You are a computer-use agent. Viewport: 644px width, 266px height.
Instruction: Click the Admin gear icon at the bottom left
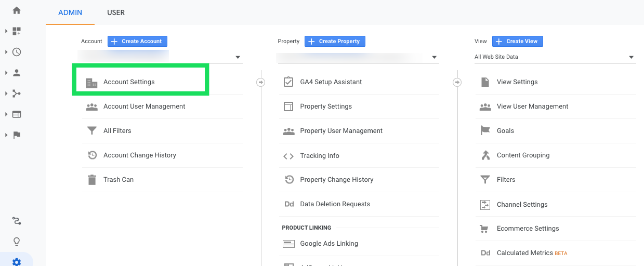pos(17,261)
